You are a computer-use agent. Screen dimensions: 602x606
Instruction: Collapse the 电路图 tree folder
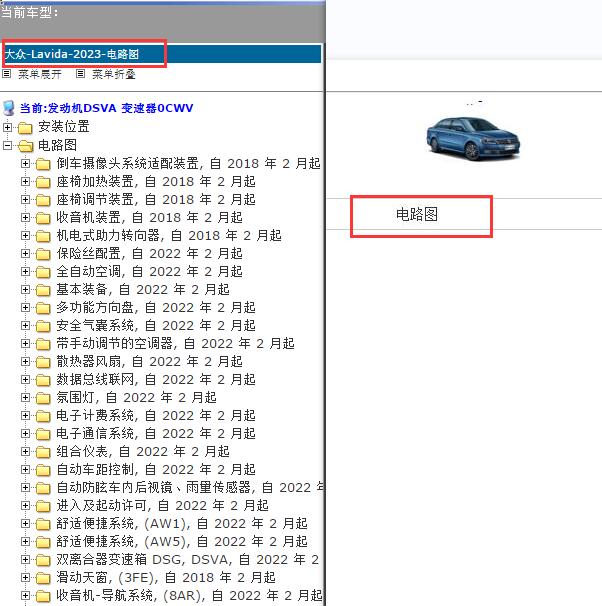tap(7, 145)
